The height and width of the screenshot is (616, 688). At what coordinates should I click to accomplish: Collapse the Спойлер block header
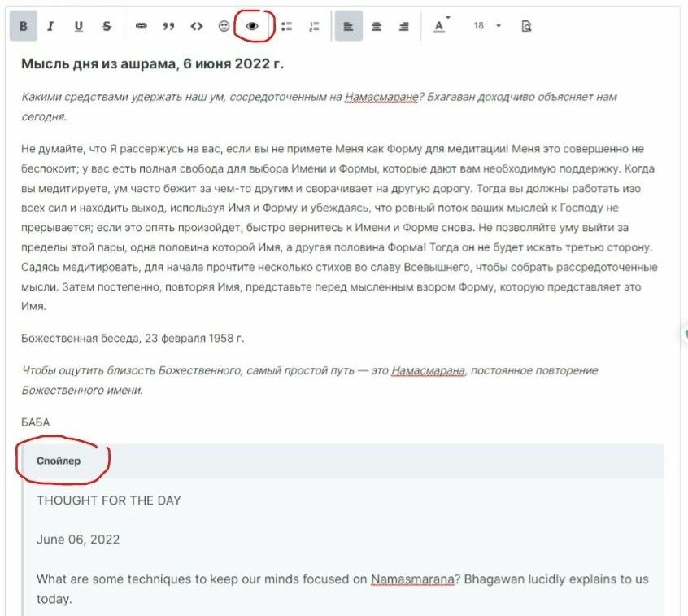click(59, 461)
